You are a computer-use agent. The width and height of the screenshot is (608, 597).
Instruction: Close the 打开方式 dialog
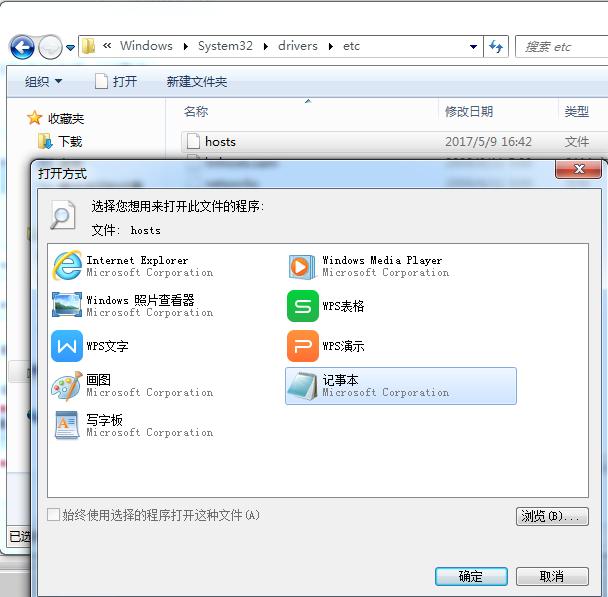[x=579, y=169]
